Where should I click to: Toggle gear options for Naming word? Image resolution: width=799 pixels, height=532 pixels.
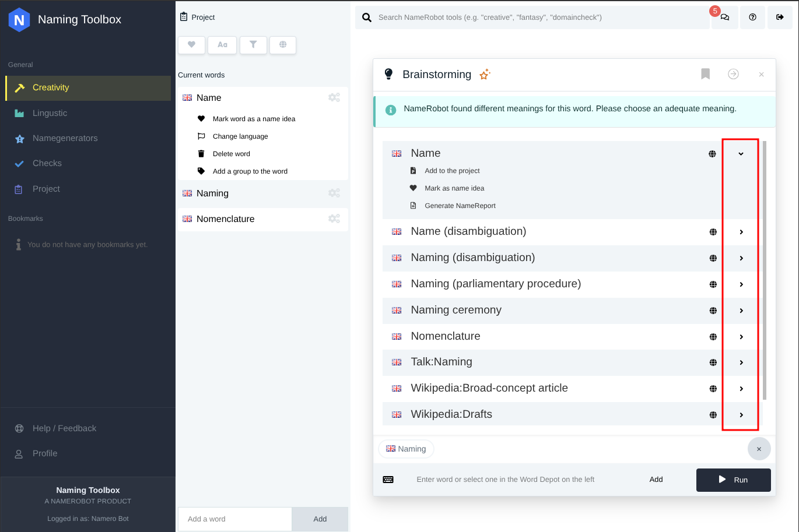point(334,193)
